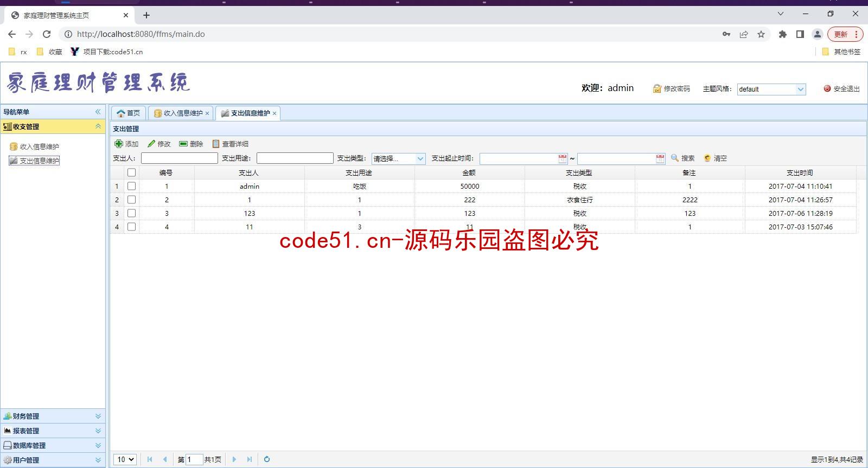
Task: Collapse 收支管理 accordion panel
Action: click(98, 126)
